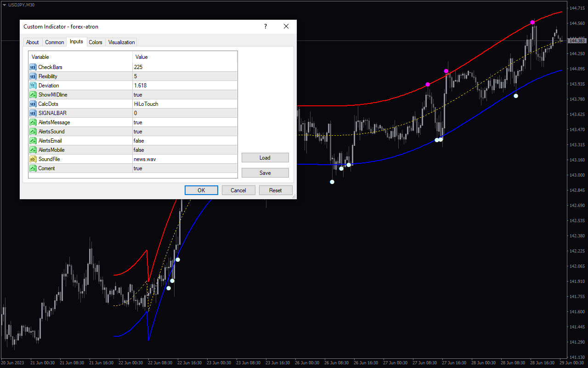Select the ShowMIDline variable name

[x=53, y=95]
